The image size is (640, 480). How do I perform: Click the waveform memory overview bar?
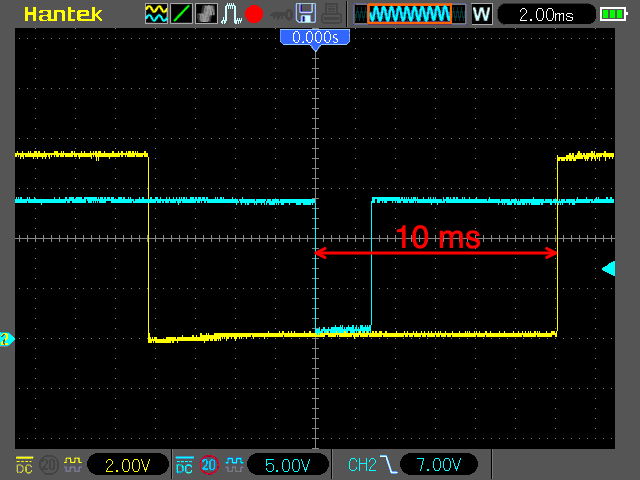pyautogui.click(x=408, y=14)
